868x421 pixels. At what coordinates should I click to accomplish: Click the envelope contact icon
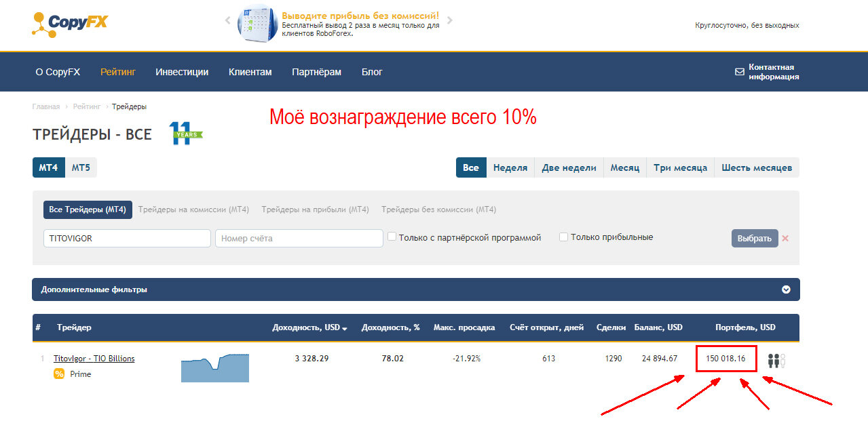tap(740, 72)
